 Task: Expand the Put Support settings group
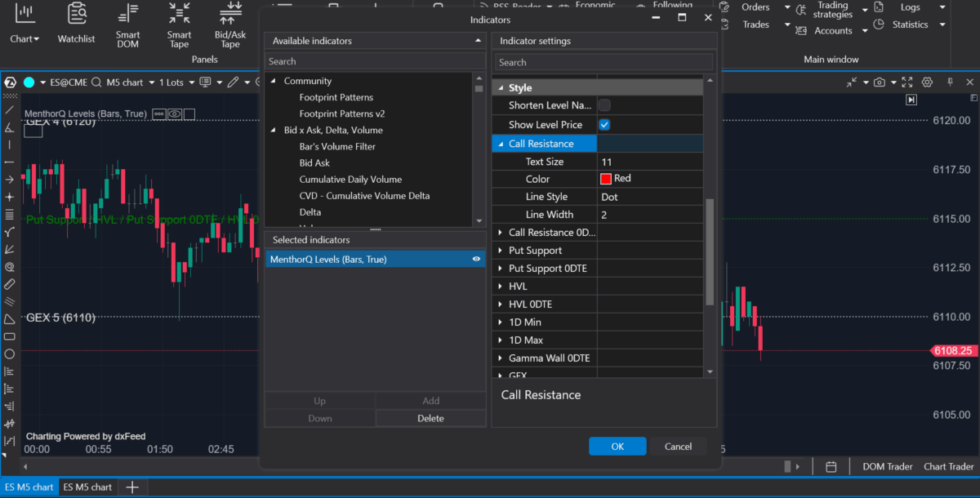(501, 251)
